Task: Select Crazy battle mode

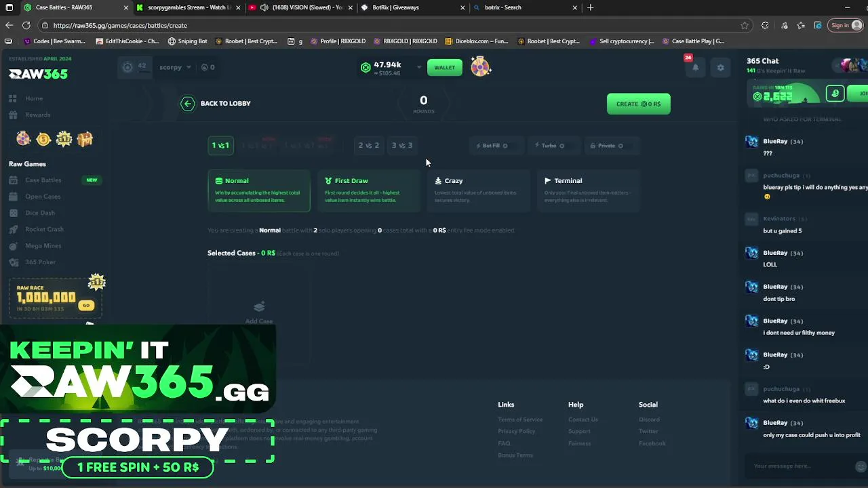Action: 479,190
